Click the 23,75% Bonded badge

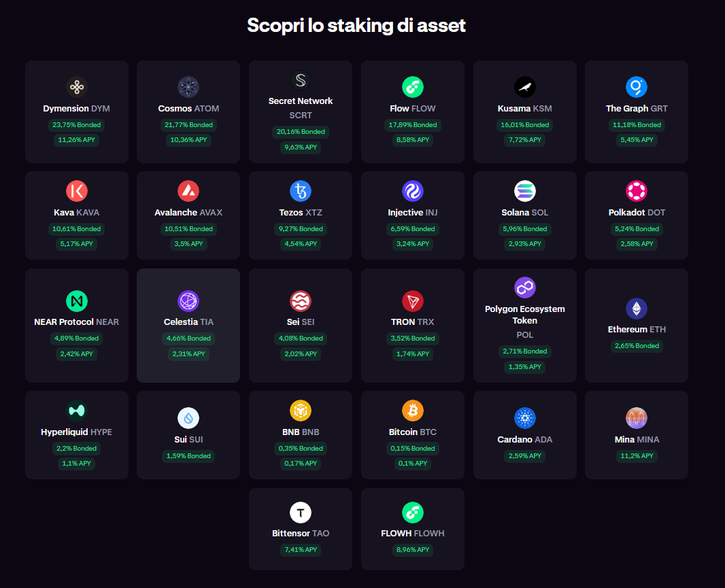77,125
